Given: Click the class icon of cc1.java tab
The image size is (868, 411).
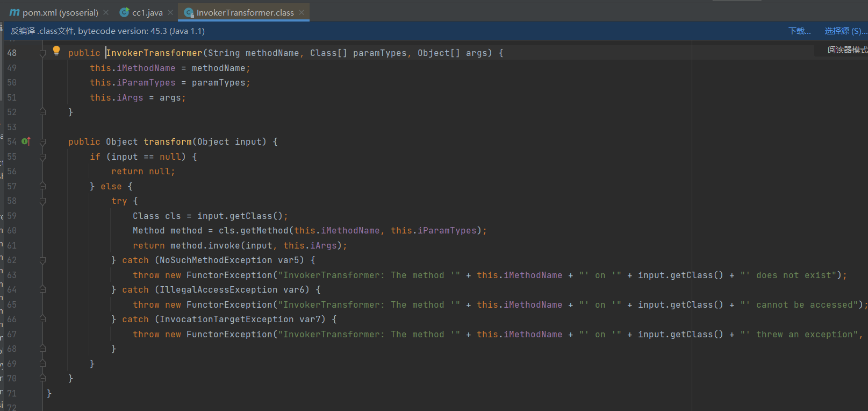Looking at the screenshot, I should pyautogui.click(x=124, y=12).
